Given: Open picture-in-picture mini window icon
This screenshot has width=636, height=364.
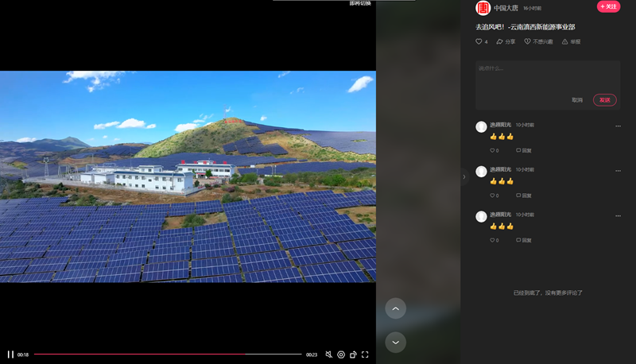Looking at the screenshot, I should (x=353, y=354).
